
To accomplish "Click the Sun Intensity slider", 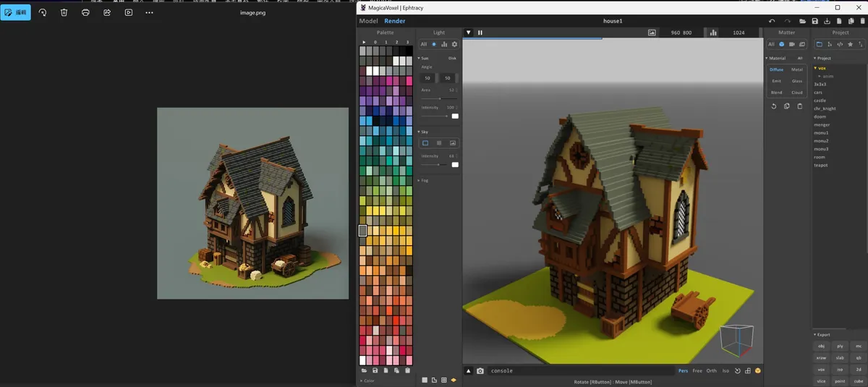I will click(435, 116).
